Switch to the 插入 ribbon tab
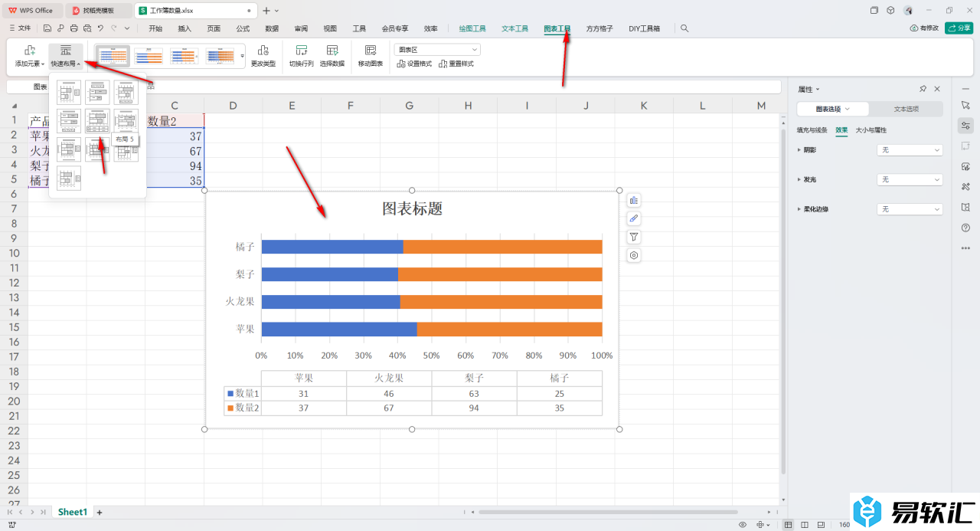Screen dimensions: 980x531 [185, 28]
